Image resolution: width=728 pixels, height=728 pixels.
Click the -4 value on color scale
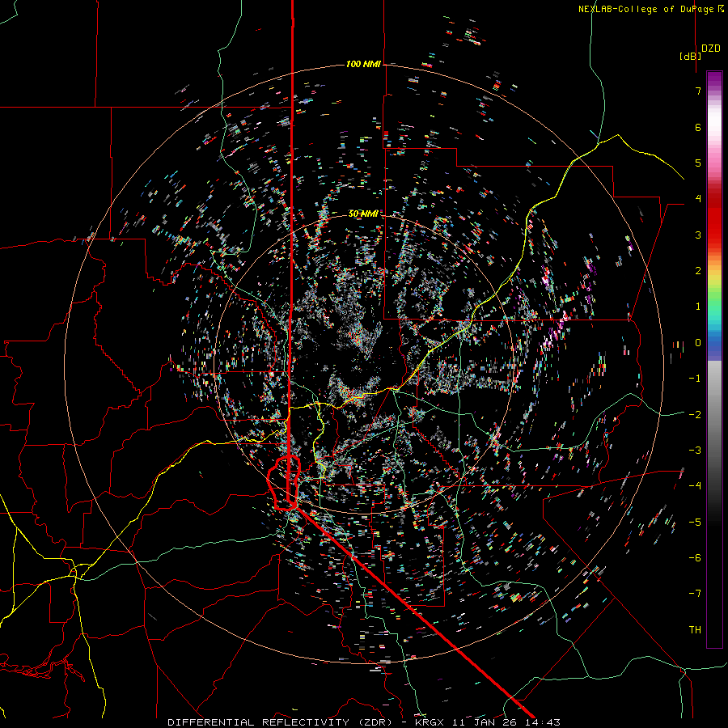coord(695,486)
